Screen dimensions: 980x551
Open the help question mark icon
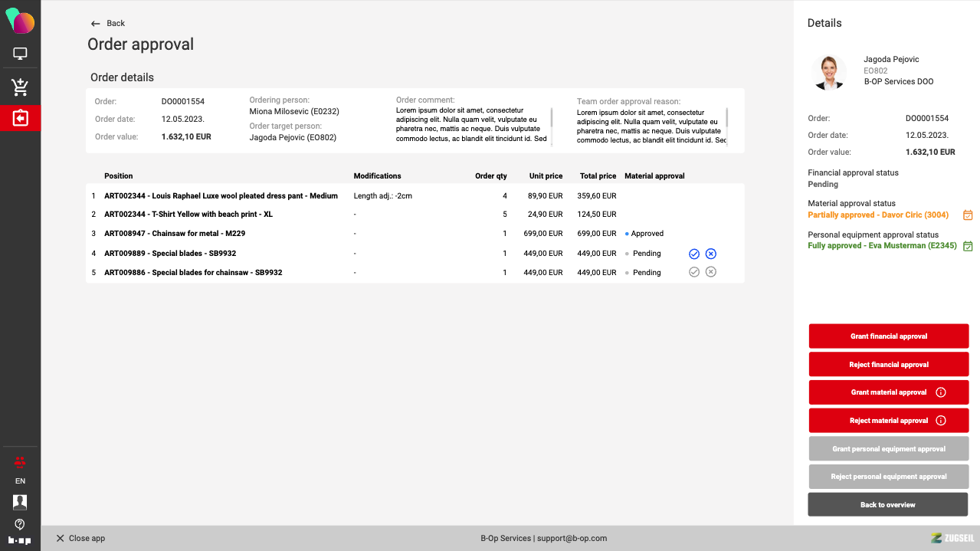click(x=20, y=524)
